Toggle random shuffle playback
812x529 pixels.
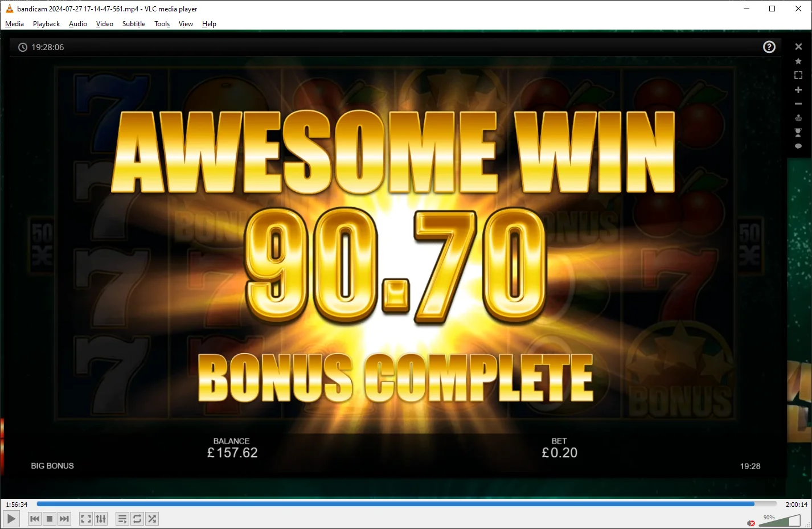[152, 519]
